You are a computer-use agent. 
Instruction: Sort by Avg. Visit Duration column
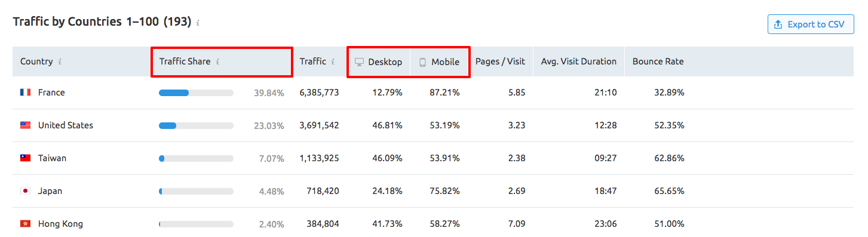point(578,61)
